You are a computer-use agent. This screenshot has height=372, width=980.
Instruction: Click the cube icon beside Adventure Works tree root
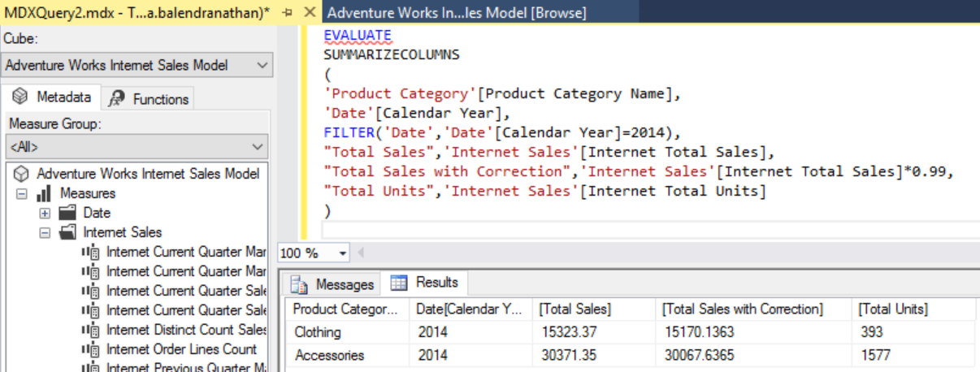pos(22,174)
